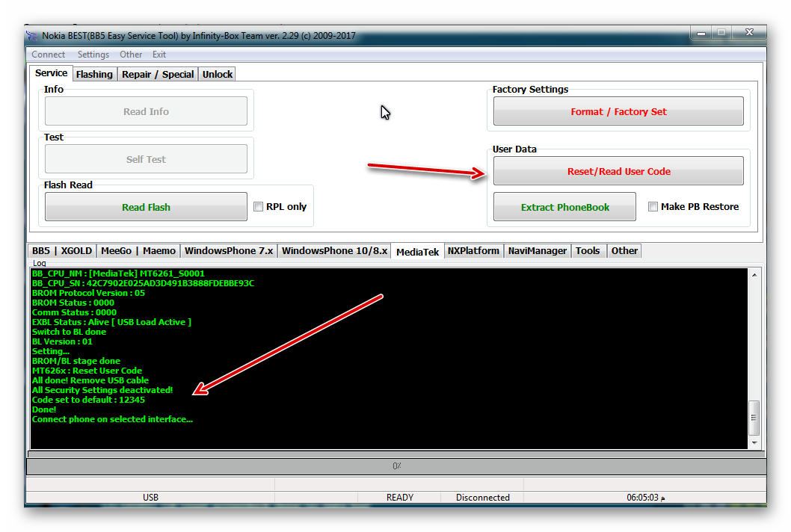Open the Unlock tab
791x532 pixels.
pos(218,74)
